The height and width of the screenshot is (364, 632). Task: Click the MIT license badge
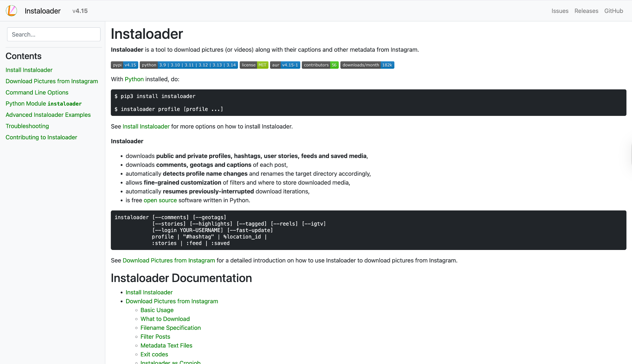tap(254, 65)
